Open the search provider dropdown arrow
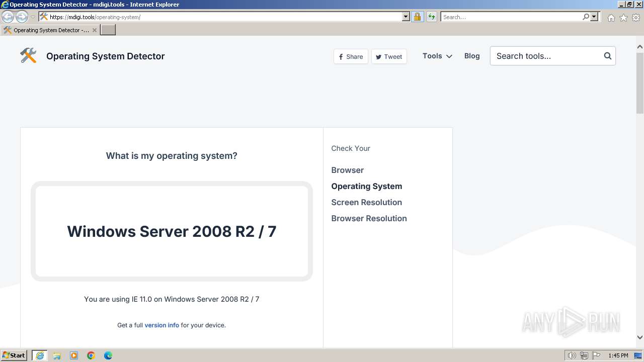Screen dimensions: 644x362 click(x=594, y=17)
